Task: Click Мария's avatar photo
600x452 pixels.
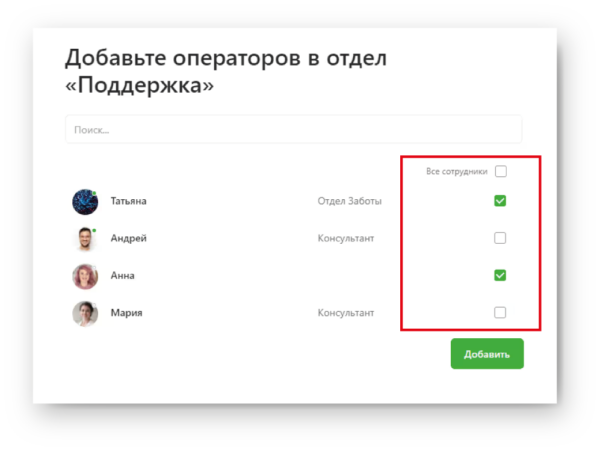Action: pyautogui.click(x=85, y=313)
